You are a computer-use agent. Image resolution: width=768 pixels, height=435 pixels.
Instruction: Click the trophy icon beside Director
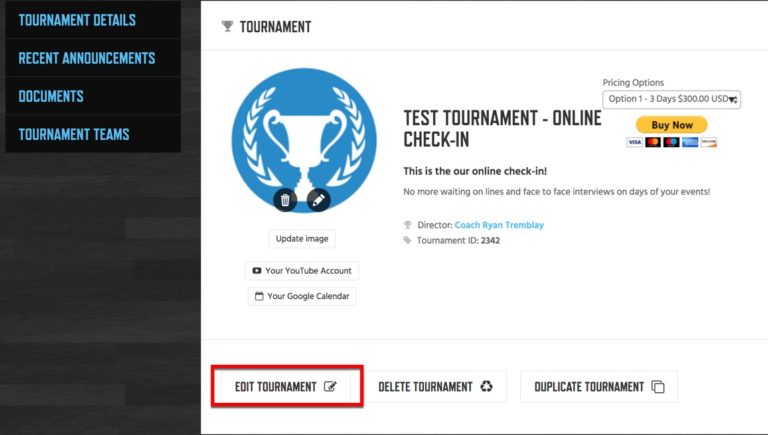coord(408,225)
